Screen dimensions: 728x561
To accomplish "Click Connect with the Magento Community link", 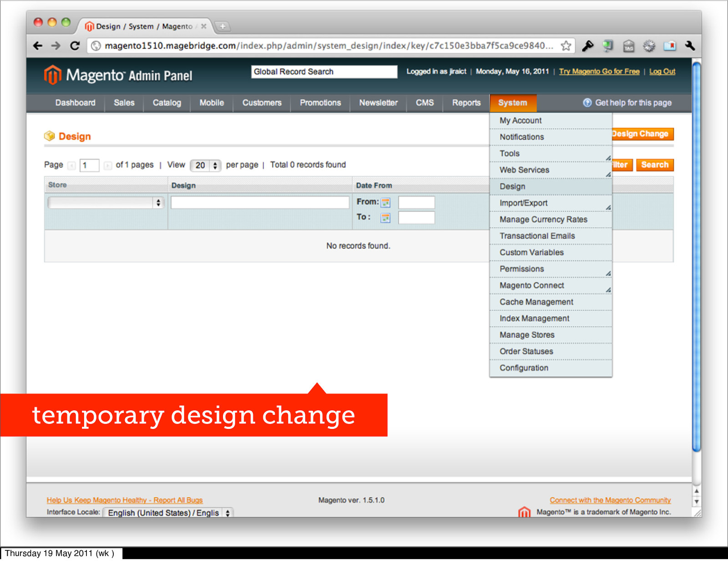I will point(610,500).
